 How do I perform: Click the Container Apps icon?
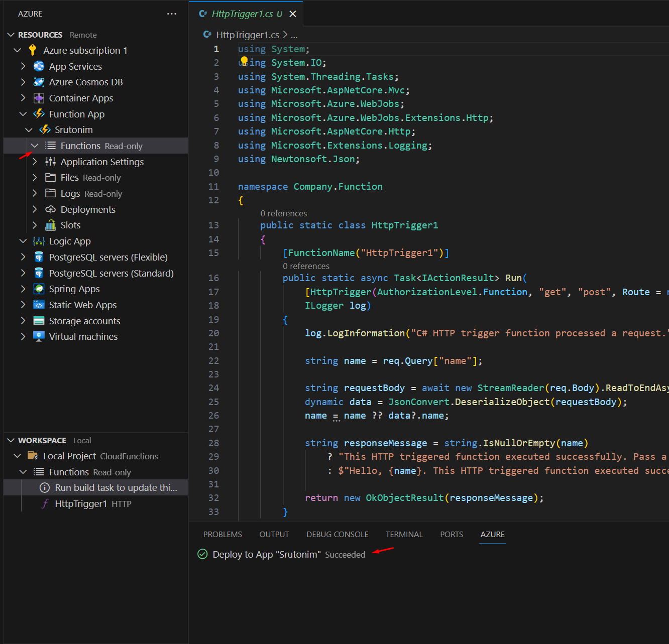coord(39,98)
